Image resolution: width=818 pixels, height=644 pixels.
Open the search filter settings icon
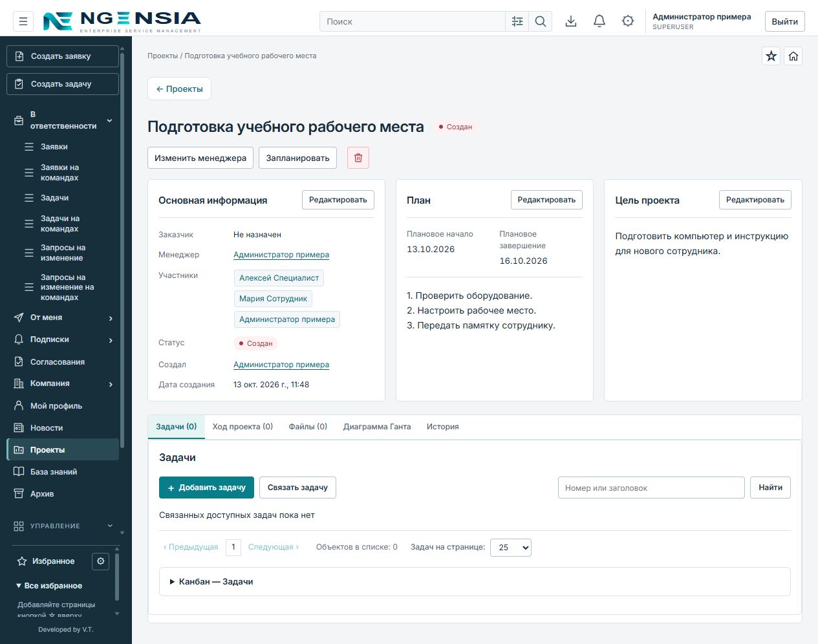pos(517,21)
